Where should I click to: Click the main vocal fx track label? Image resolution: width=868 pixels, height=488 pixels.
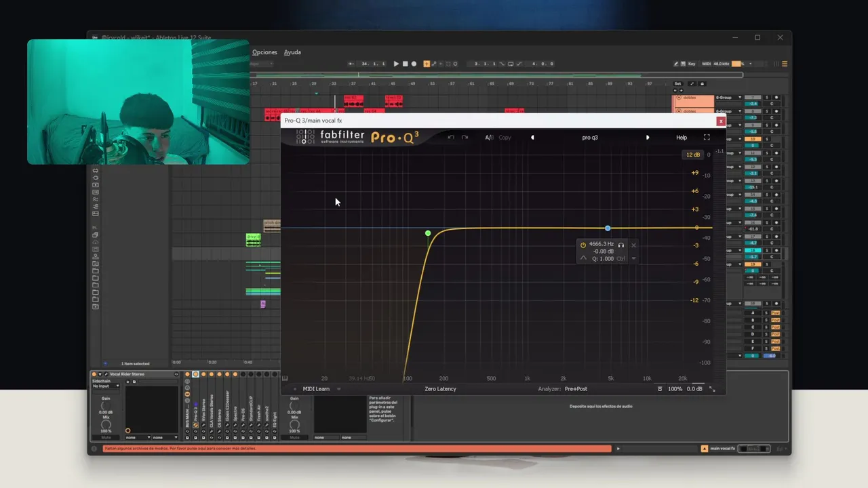[722, 449]
